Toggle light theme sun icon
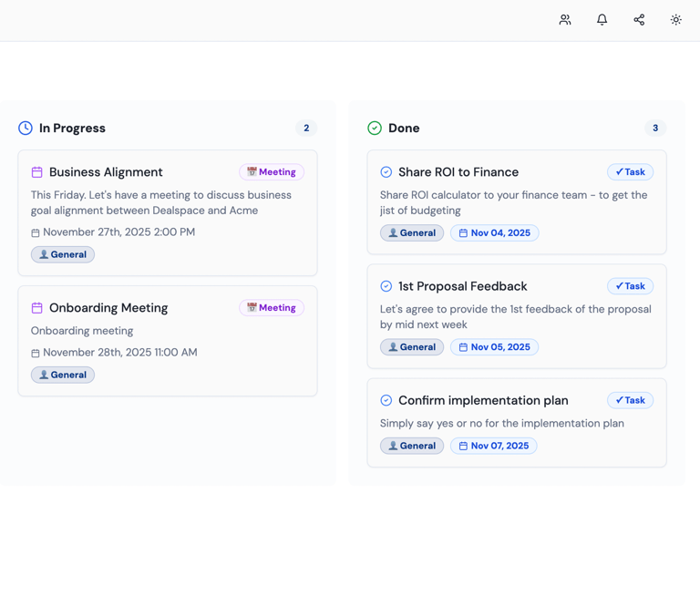 coord(675,19)
